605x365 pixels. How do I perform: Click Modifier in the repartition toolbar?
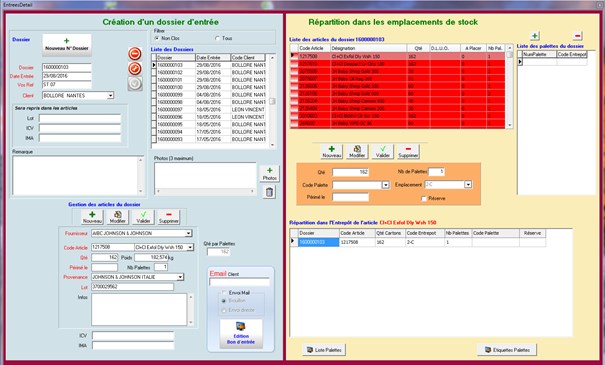coord(357,152)
